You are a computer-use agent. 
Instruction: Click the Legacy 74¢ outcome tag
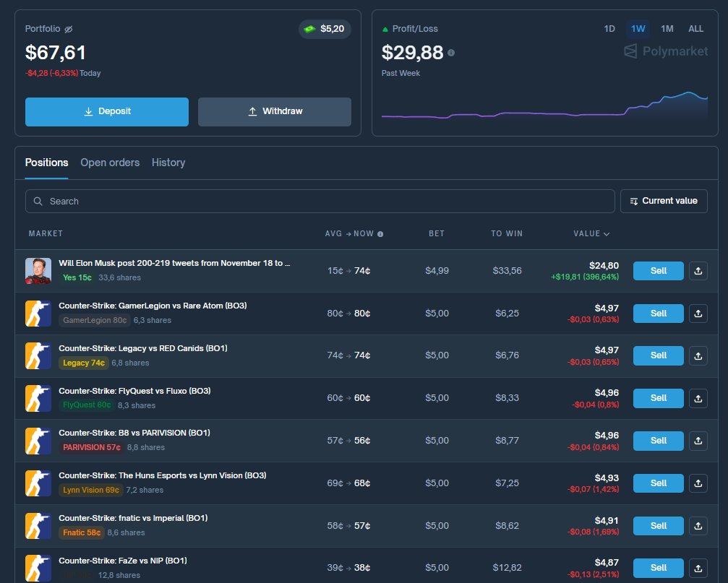click(84, 363)
